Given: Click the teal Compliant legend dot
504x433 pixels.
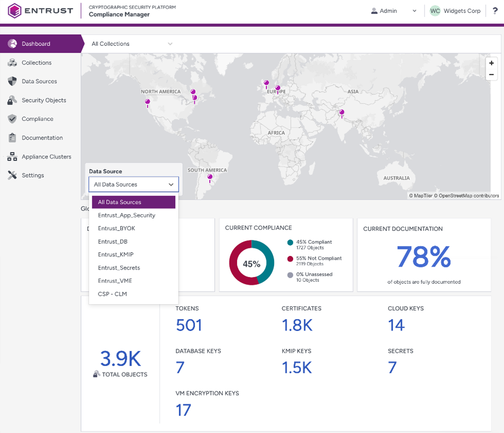Looking at the screenshot, I should [291, 243].
